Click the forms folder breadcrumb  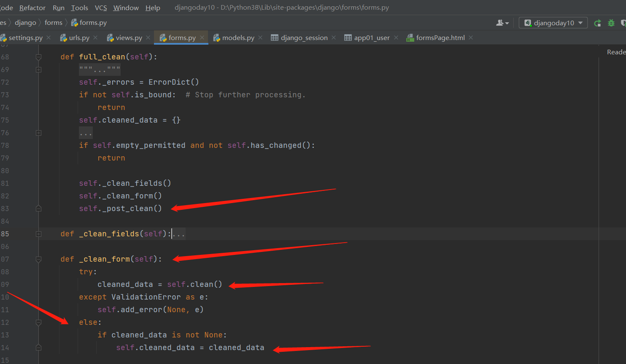click(54, 22)
